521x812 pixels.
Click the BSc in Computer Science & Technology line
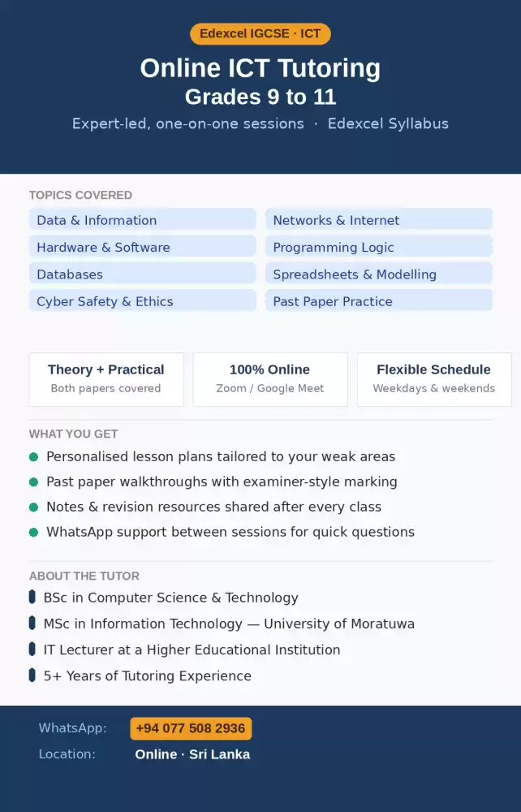pos(170,598)
